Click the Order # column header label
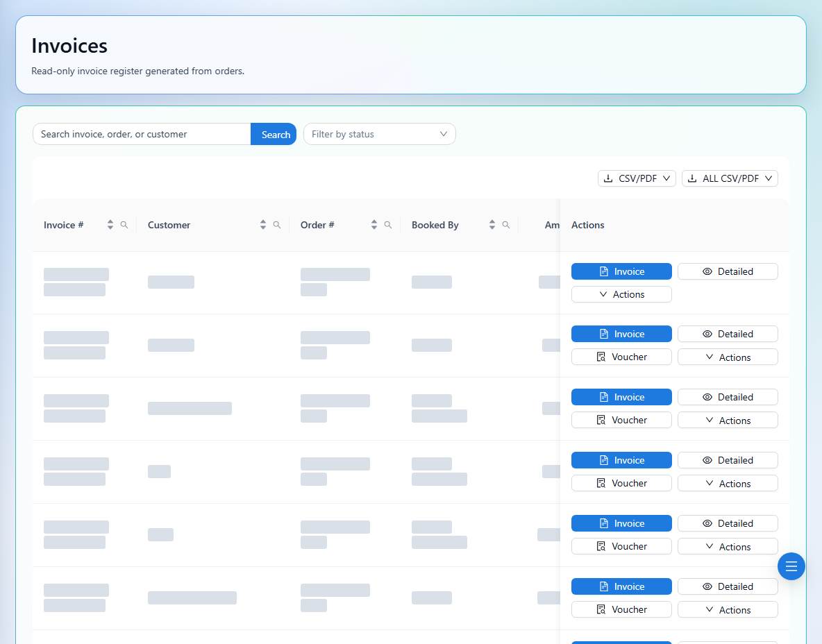822x644 pixels. tap(317, 225)
